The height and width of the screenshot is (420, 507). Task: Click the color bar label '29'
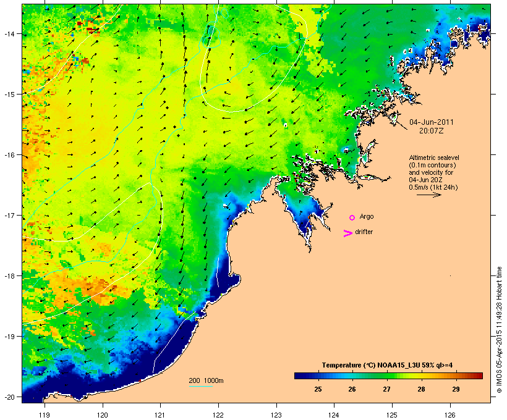click(x=456, y=389)
